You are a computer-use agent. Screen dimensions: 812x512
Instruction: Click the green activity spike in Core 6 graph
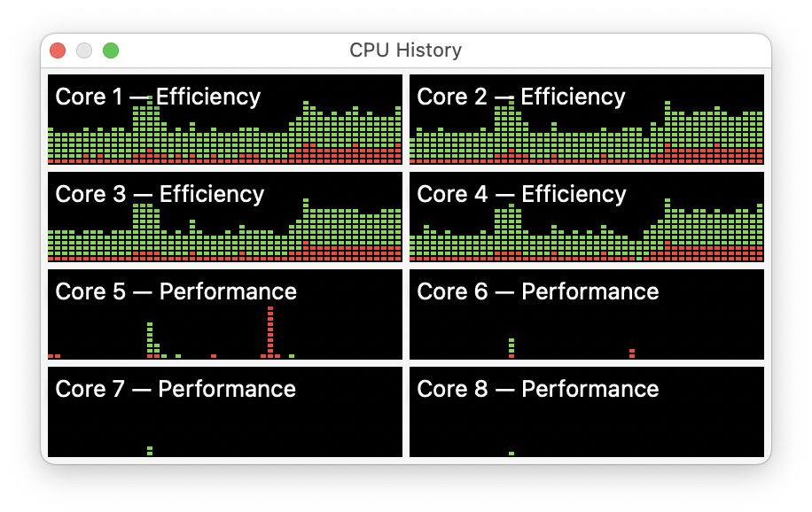pos(511,345)
